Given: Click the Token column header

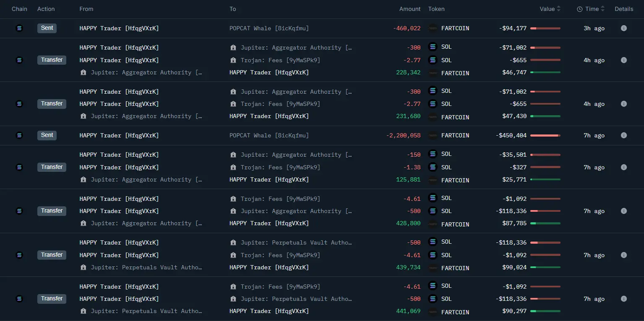Looking at the screenshot, I should click(436, 9).
